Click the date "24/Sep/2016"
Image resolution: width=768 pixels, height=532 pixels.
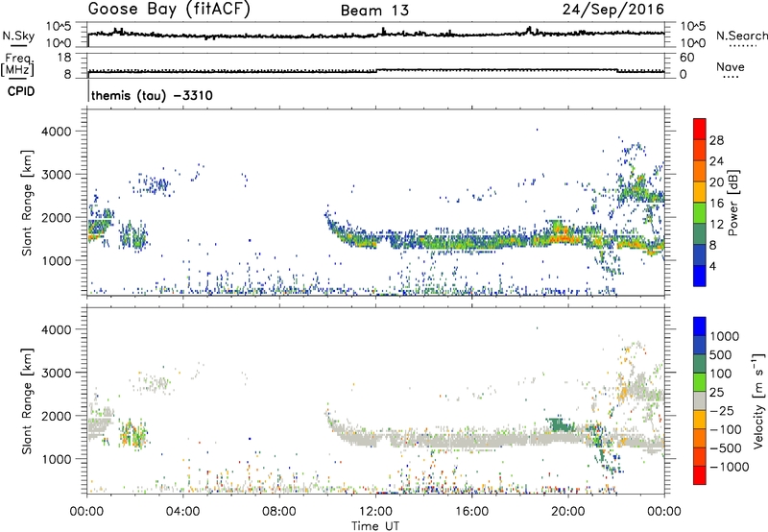pyautogui.click(x=613, y=10)
